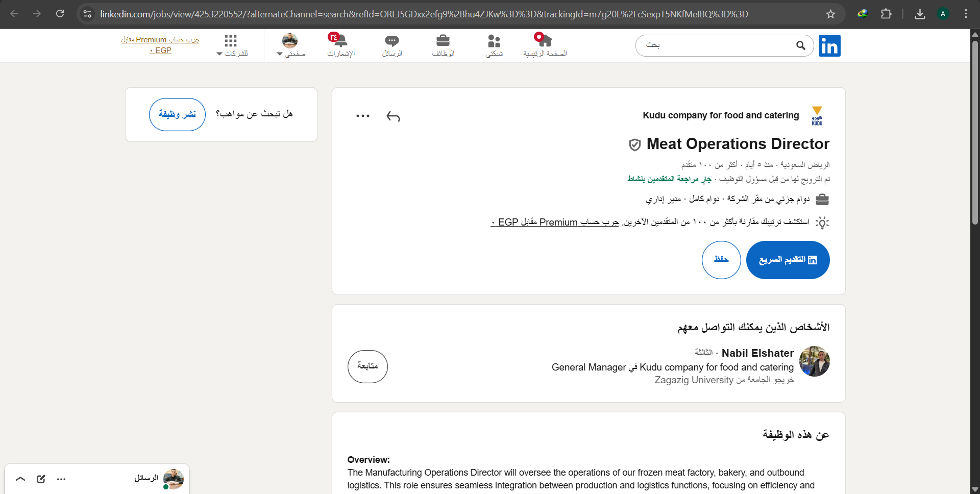Image resolution: width=980 pixels, height=494 pixels.
Task: Open Chrome profile avatar A
Action: point(943,14)
